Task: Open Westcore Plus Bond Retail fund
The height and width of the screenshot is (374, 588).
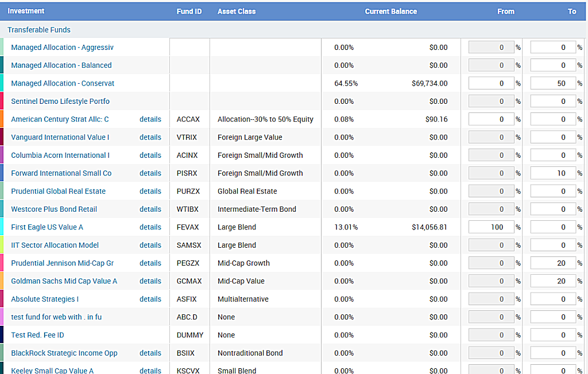Action: (54, 209)
